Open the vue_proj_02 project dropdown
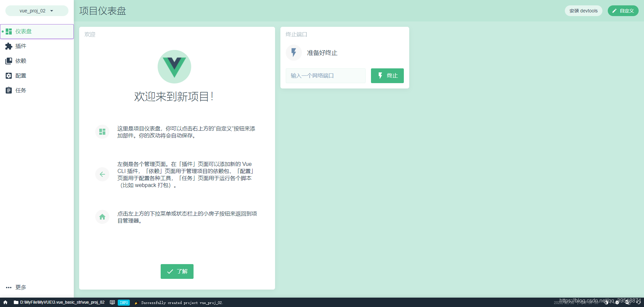The height and width of the screenshot is (307, 644). click(37, 10)
